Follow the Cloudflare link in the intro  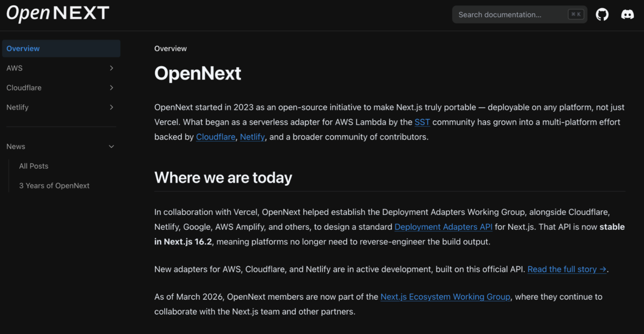[216, 137]
